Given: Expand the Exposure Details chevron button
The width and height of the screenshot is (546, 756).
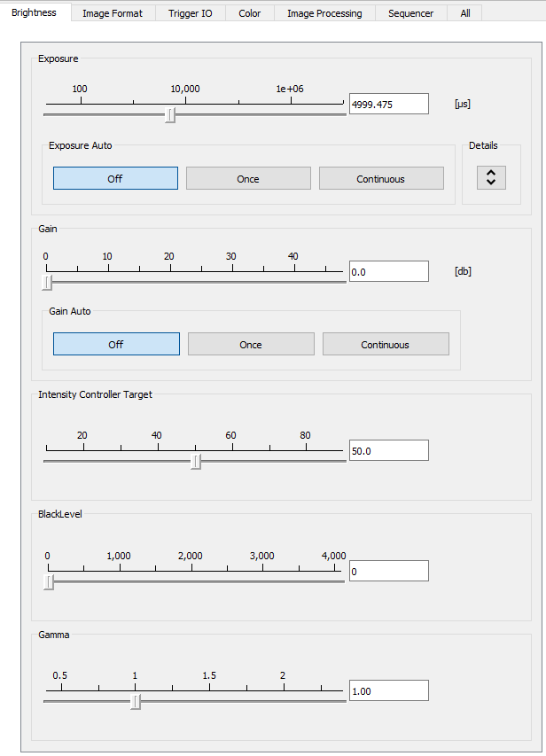Looking at the screenshot, I should [490, 177].
